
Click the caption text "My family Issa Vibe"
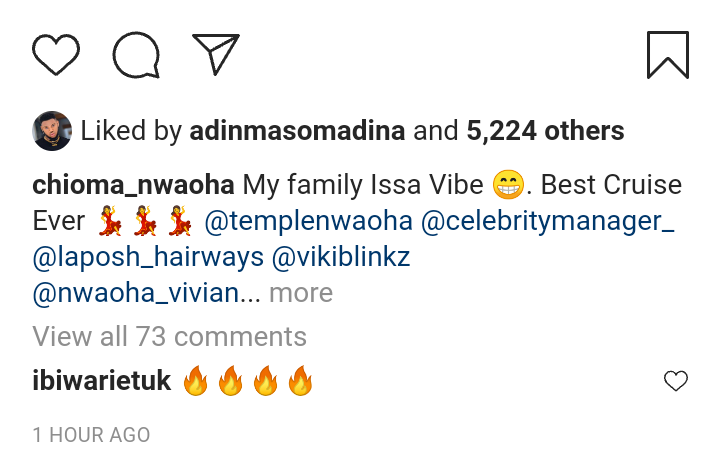[x=363, y=185]
